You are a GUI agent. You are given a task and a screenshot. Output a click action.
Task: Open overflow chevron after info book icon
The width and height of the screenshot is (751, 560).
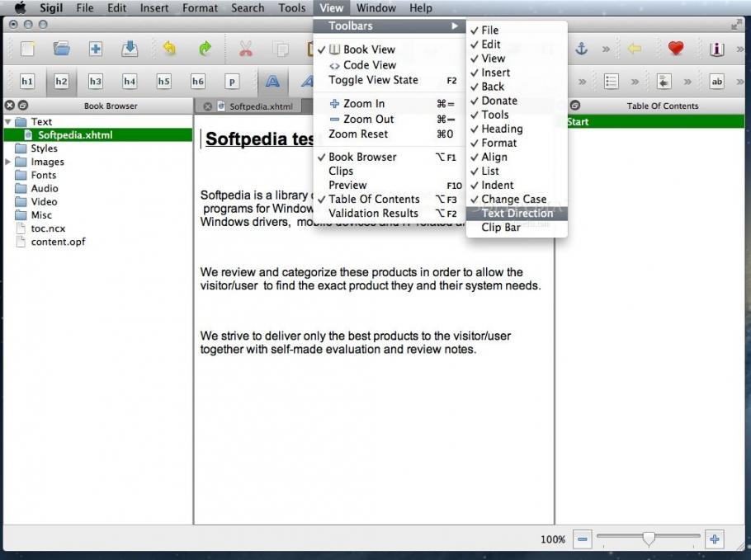(740, 49)
